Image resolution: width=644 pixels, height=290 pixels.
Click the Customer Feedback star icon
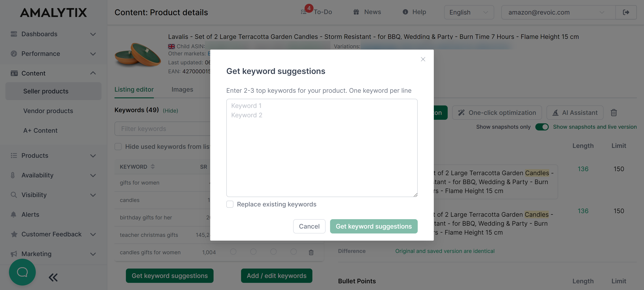[13, 234]
